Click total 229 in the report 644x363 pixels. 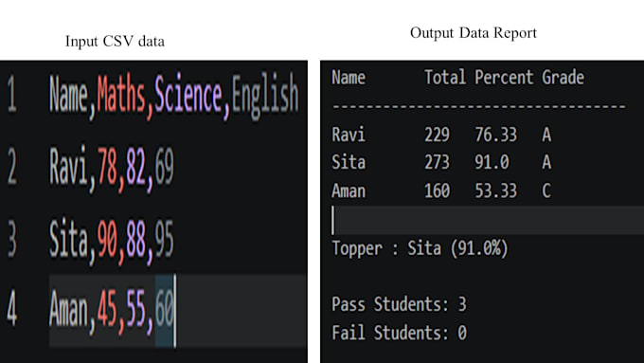click(437, 135)
